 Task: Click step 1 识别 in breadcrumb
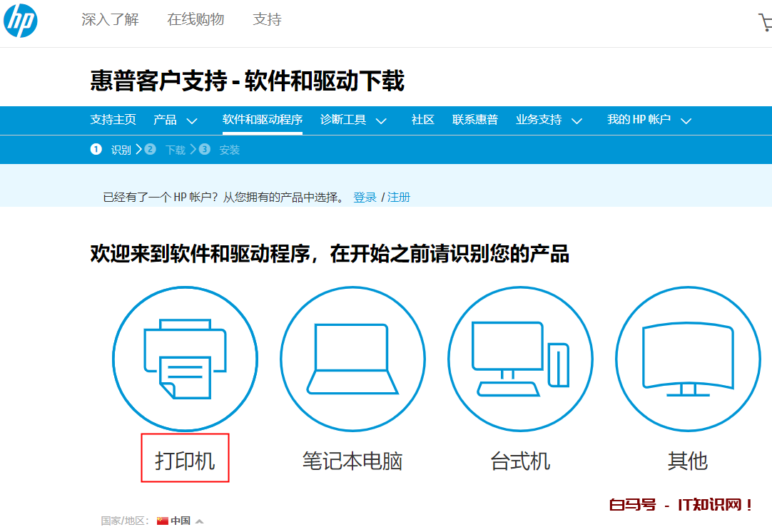[121, 150]
